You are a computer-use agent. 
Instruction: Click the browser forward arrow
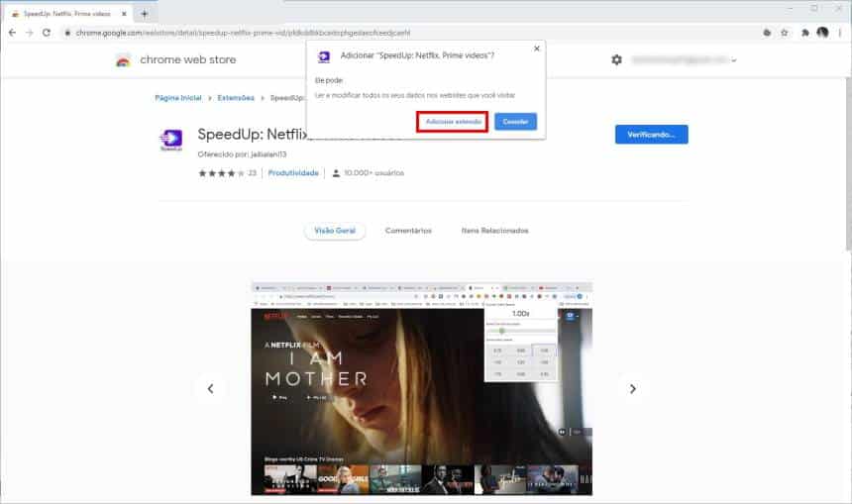coord(30,33)
